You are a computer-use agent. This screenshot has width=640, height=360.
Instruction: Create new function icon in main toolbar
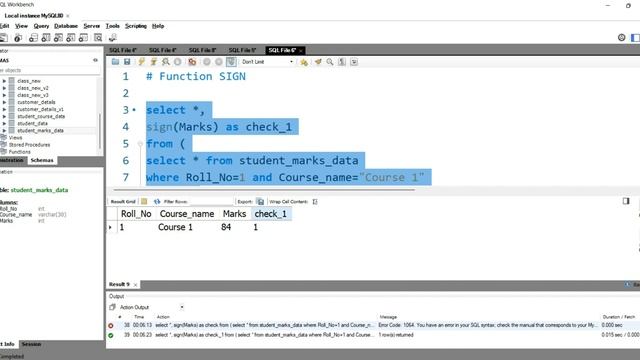click(83, 38)
